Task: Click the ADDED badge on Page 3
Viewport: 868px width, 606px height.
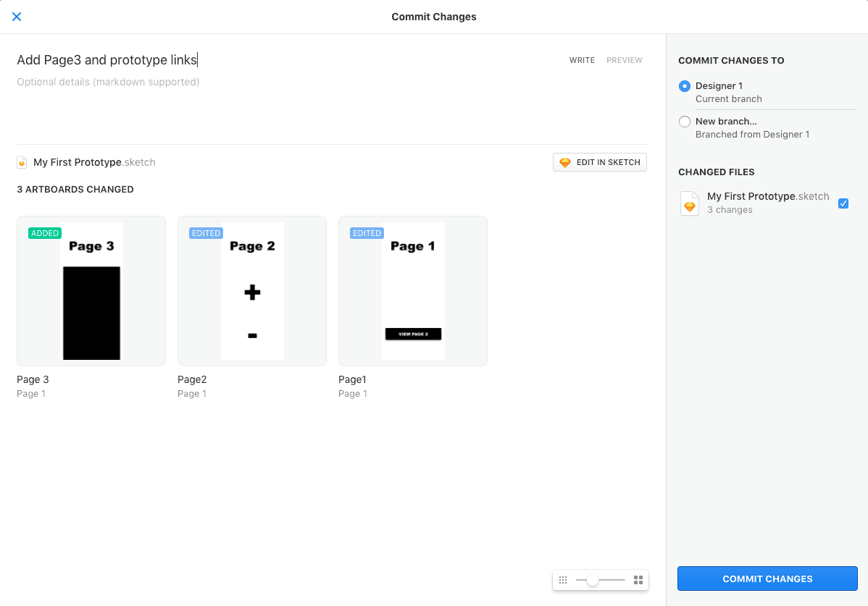Action: pyautogui.click(x=44, y=232)
